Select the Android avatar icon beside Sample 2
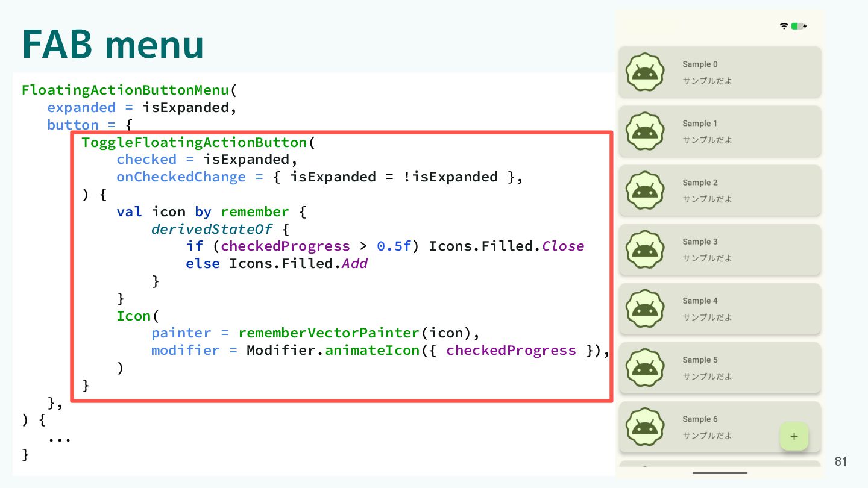Screen dimensions: 868x488 (645, 190)
